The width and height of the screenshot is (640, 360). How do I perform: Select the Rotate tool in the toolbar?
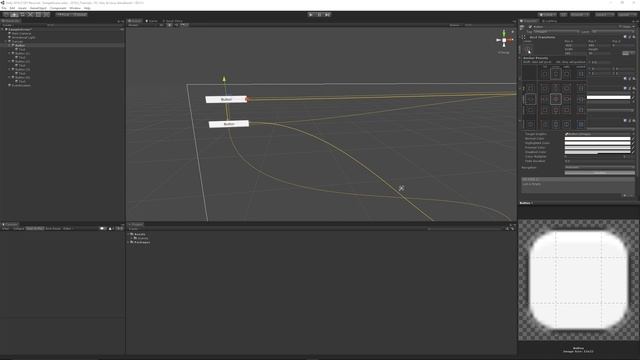pyautogui.click(x=22, y=14)
